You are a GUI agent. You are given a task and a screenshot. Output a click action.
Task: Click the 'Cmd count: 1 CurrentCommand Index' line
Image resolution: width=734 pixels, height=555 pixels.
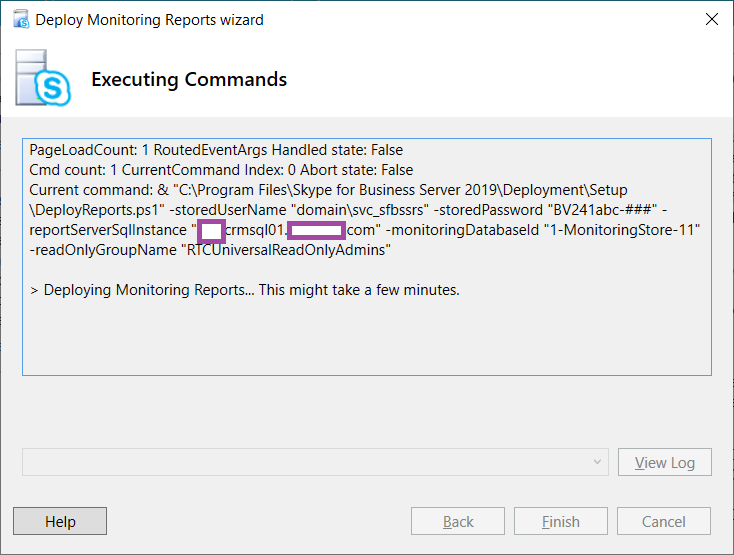coord(221,170)
